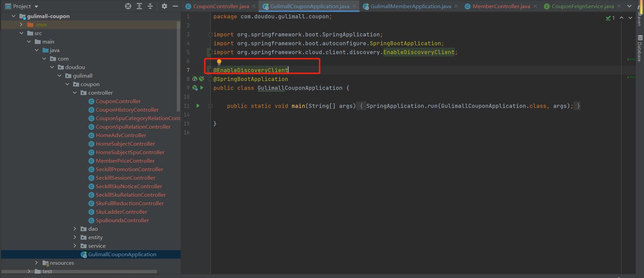
Task: Select SeckillSkuNoticeController class
Action: point(129,186)
